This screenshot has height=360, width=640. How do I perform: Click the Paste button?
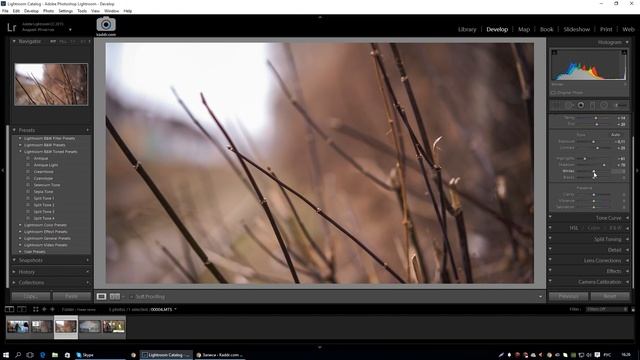tap(71, 296)
